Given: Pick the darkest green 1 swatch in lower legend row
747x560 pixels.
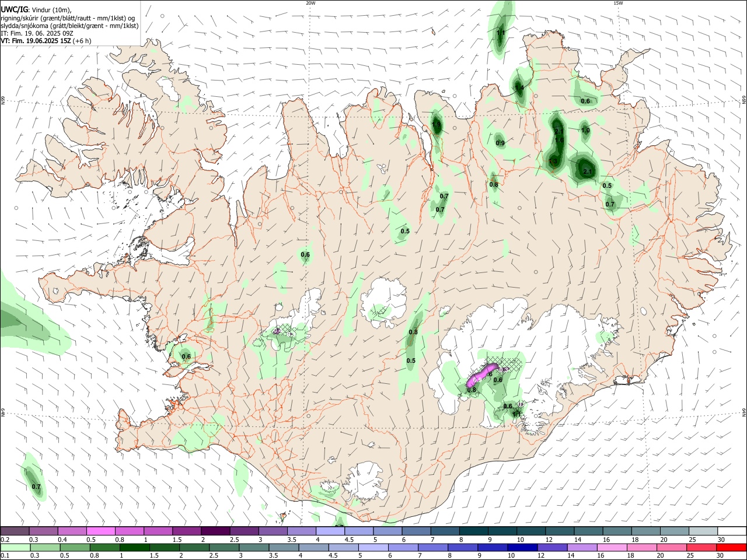Looking at the screenshot, I should (x=134, y=547).
